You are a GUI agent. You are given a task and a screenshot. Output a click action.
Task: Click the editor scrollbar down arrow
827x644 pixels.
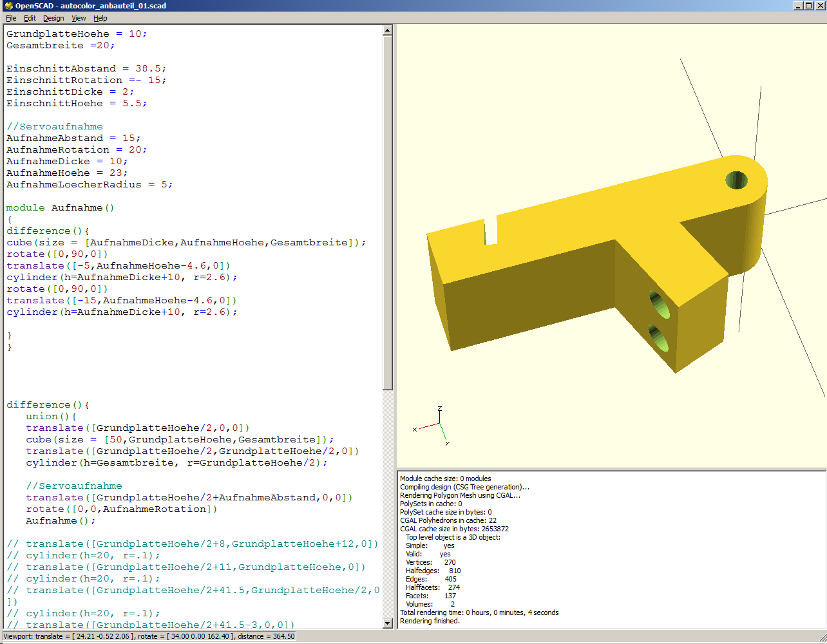click(x=387, y=623)
